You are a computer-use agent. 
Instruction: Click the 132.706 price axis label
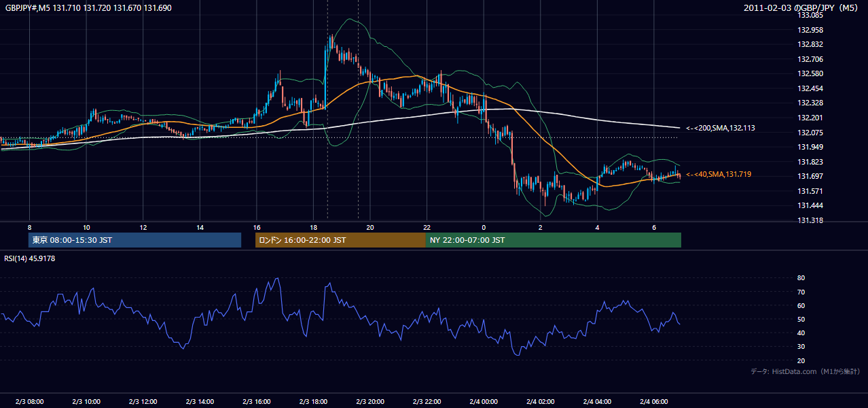tap(810, 59)
